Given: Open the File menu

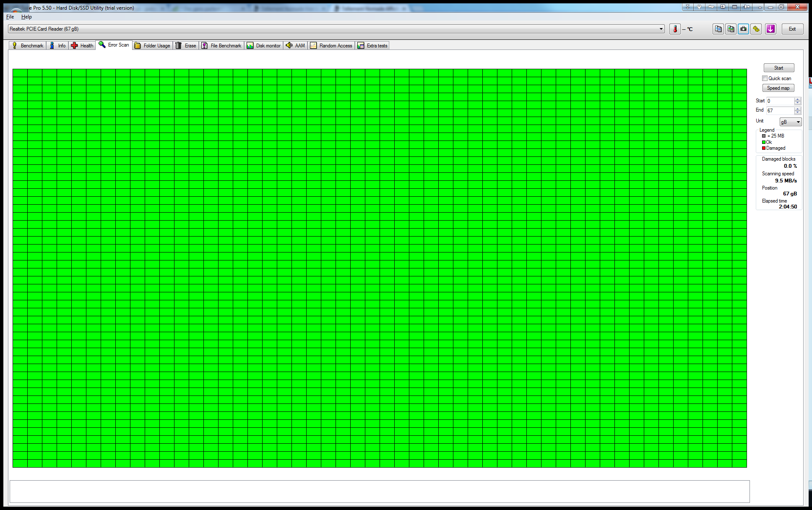Looking at the screenshot, I should tap(10, 17).
